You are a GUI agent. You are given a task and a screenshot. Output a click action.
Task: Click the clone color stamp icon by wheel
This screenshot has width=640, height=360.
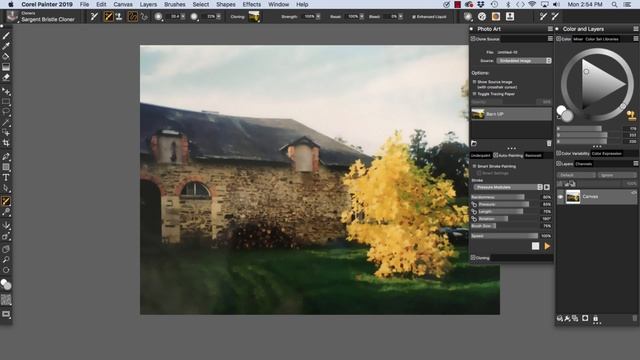[x=631, y=115]
